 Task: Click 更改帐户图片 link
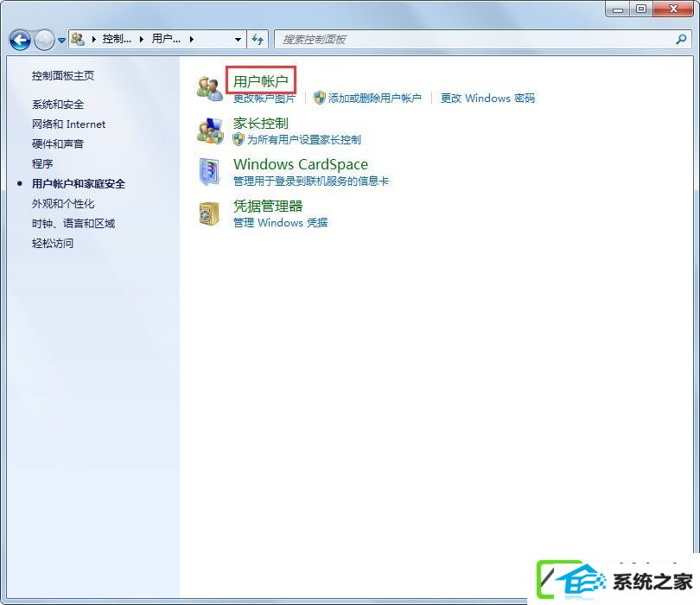click(264, 99)
